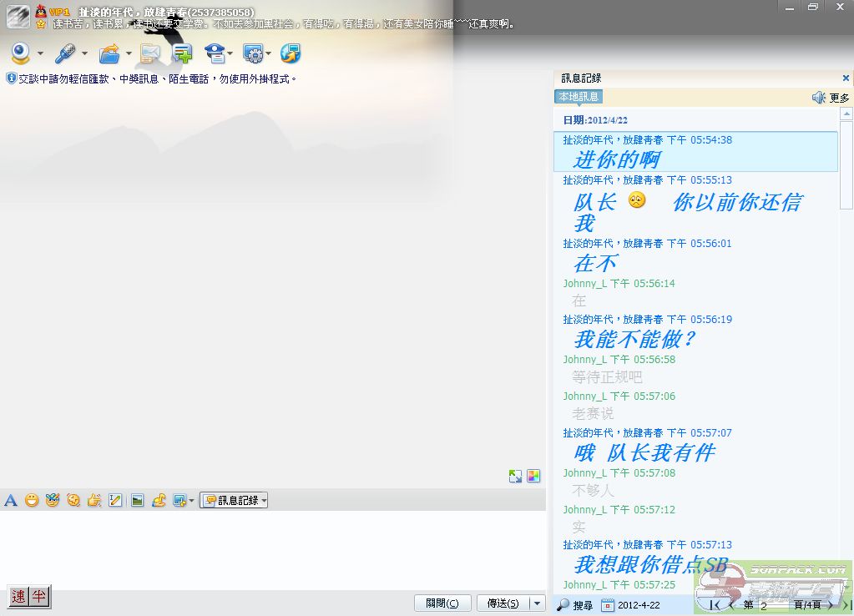Click the speaker icon in message record panel
This screenshot has height=616, width=854.
(818, 98)
